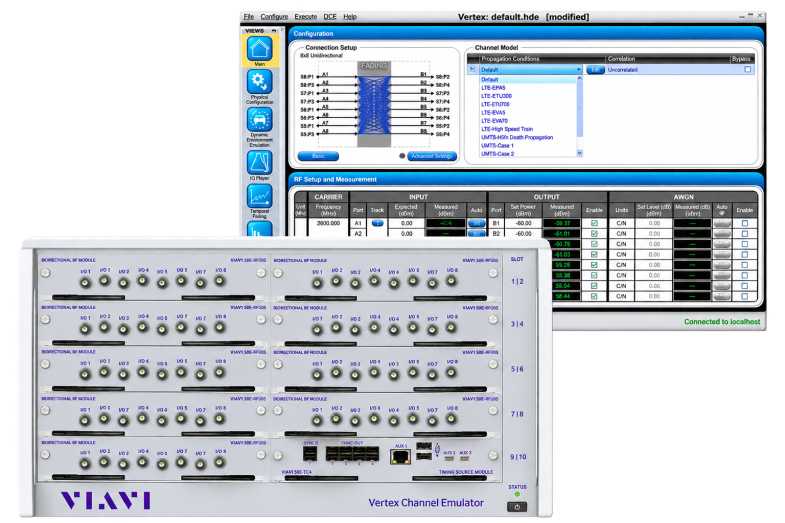Open the Physical Configuration view
The width and height of the screenshot is (785, 523).
pyautogui.click(x=259, y=81)
